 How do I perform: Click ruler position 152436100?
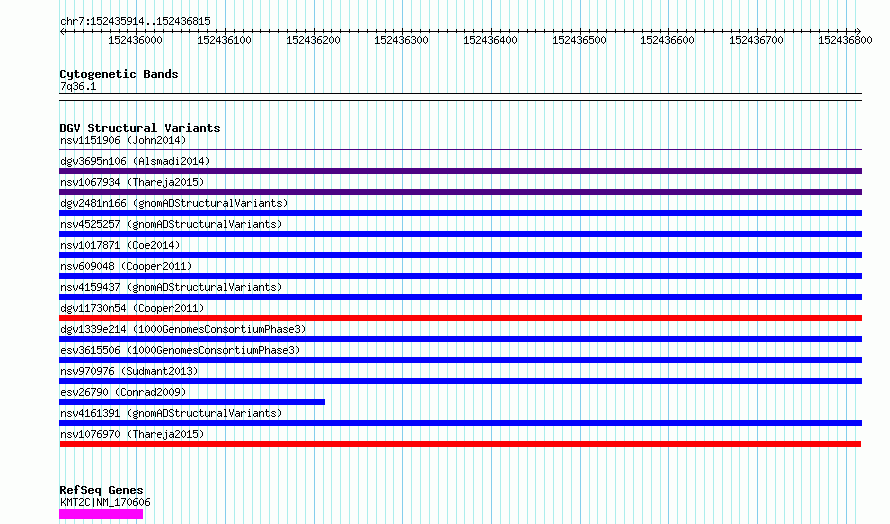tap(224, 40)
